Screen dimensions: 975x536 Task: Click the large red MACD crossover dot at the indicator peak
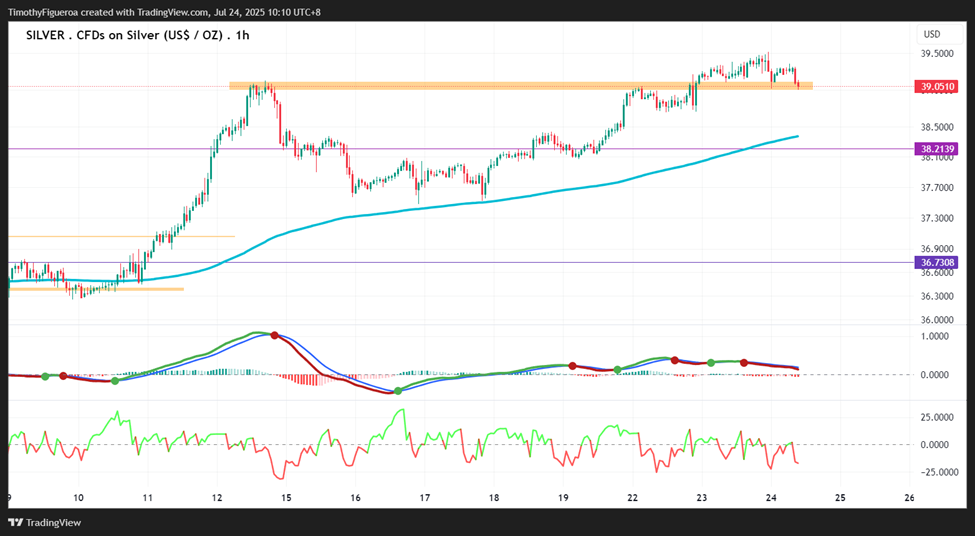tap(274, 335)
